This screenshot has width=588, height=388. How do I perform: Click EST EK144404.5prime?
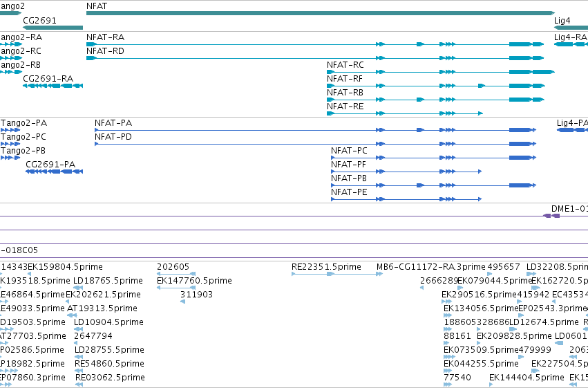(527, 378)
